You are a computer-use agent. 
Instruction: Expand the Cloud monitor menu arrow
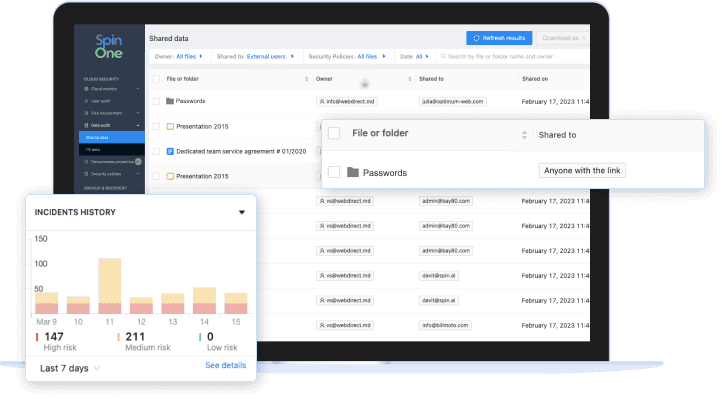pos(138,89)
